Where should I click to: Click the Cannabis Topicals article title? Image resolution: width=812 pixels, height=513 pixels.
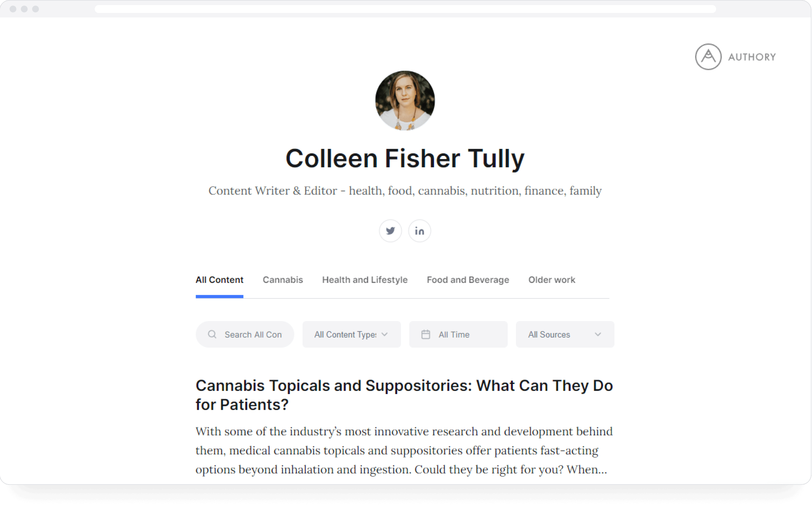[404, 395]
